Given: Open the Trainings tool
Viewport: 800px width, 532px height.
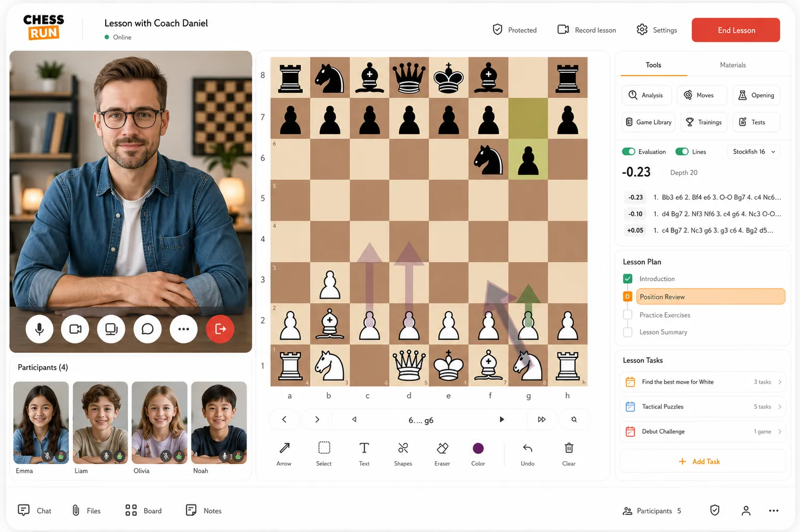Looking at the screenshot, I should (704, 122).
